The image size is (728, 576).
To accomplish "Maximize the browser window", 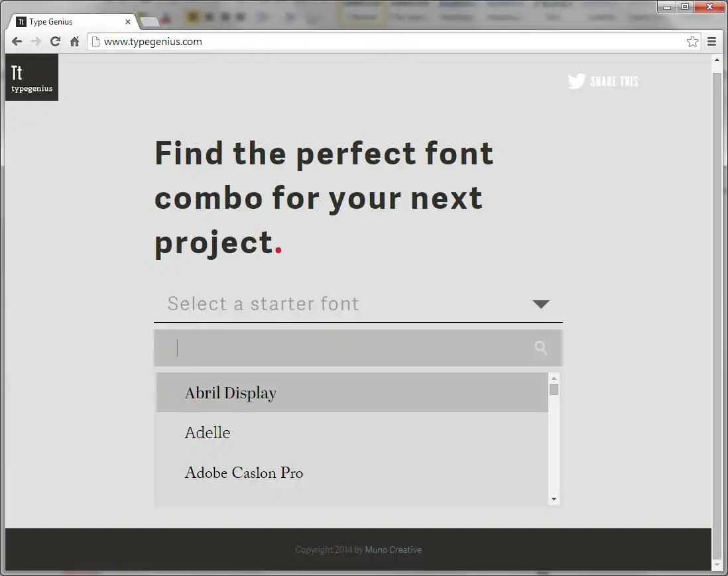I will pos(685,7).
